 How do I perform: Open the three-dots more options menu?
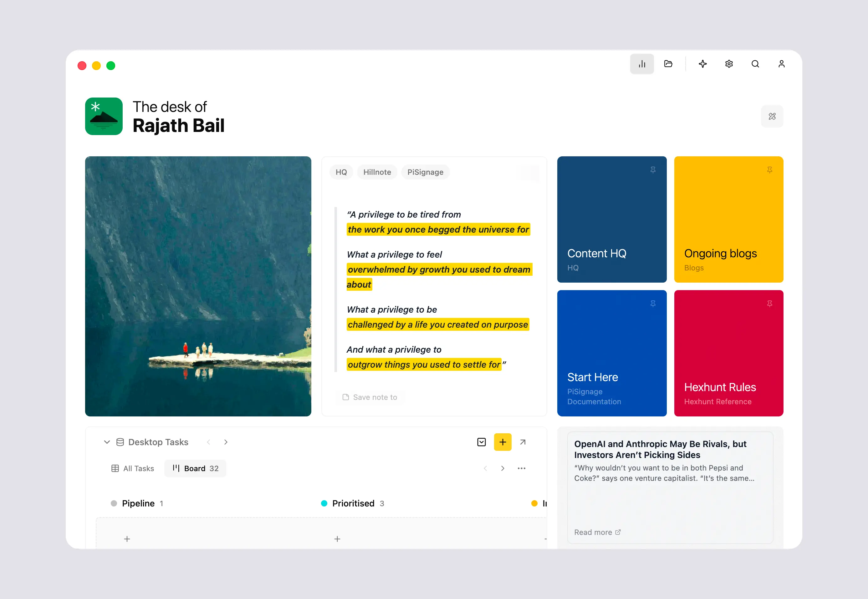(x=521, y=468)
